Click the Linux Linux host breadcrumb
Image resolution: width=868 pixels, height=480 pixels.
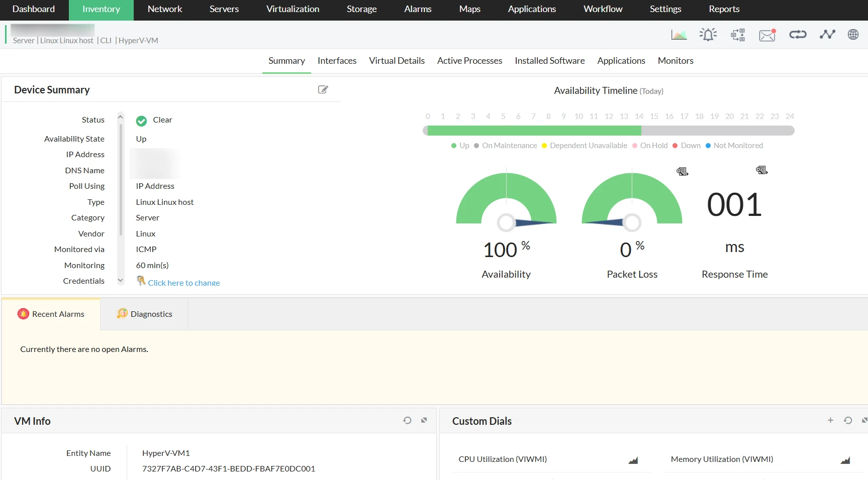(x=66, y=41)
